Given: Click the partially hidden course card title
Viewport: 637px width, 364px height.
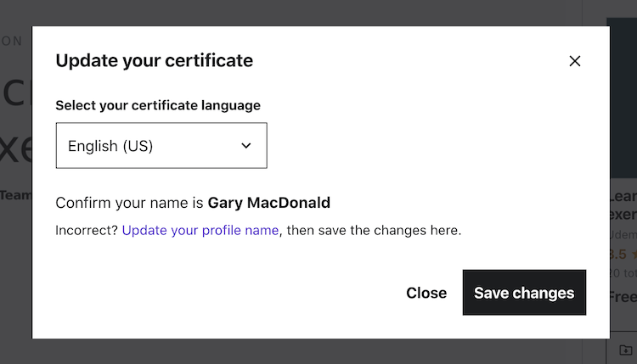Looking at the screenshot, I should point(623,204).
